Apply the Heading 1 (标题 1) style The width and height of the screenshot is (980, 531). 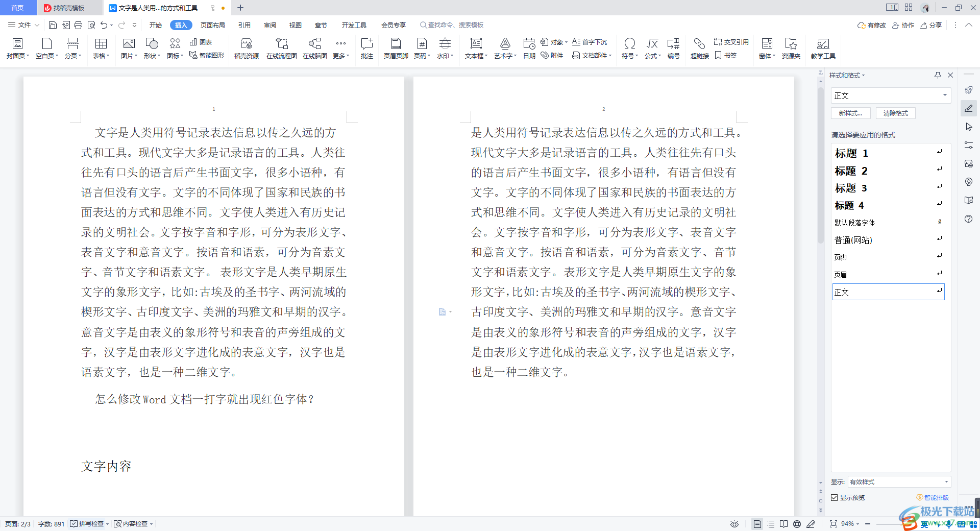(889, 153)
